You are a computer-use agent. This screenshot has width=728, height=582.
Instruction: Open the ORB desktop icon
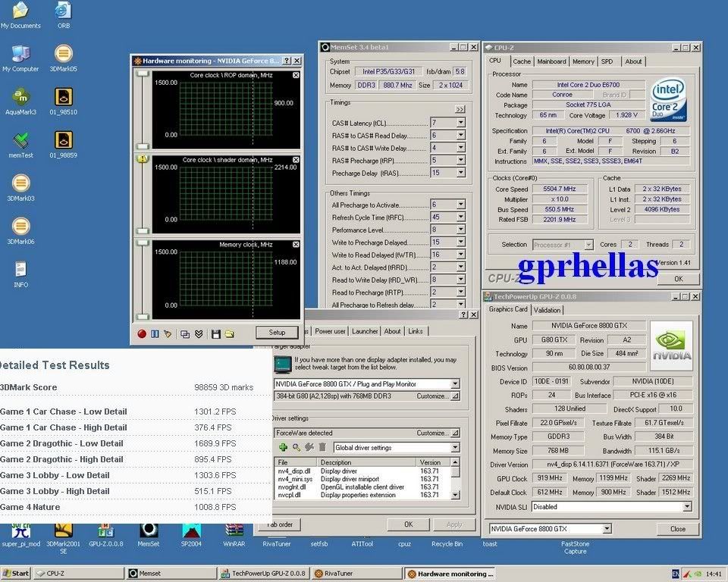[64, 15]
